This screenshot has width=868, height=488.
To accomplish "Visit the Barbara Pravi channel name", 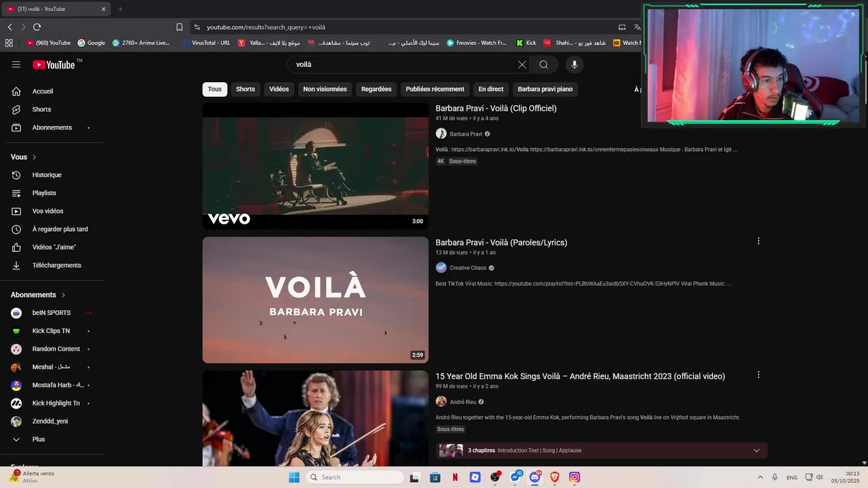I will [x=466, y=134].
